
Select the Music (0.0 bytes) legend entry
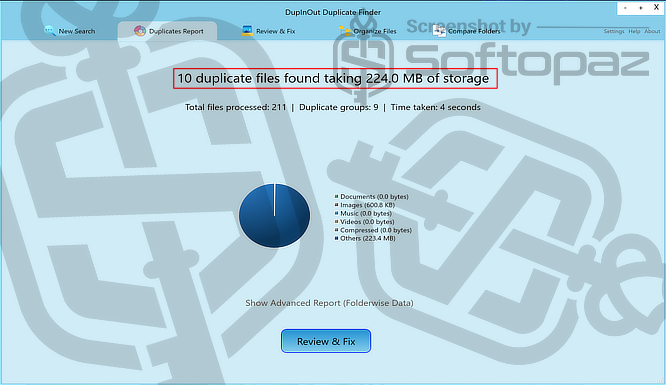click(363, 213)
